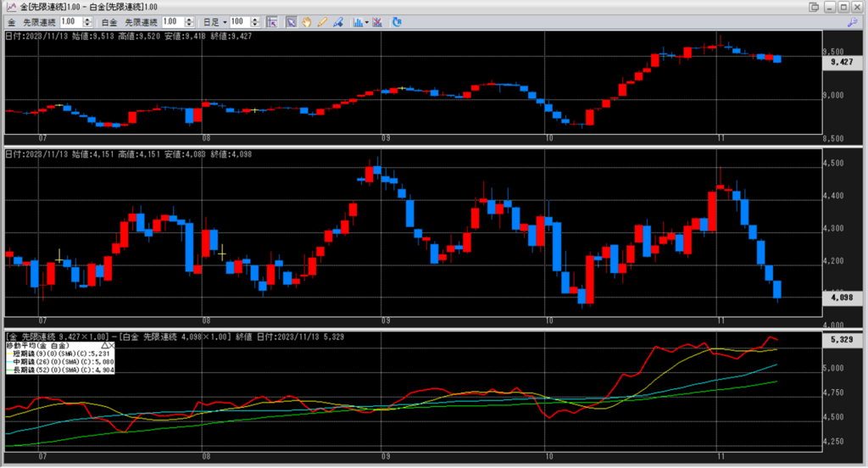Expand the dropdown arrow beside bar chart icon
Image resolution: width=868 pixels, height=468 pixels.
tap(365, 21)
